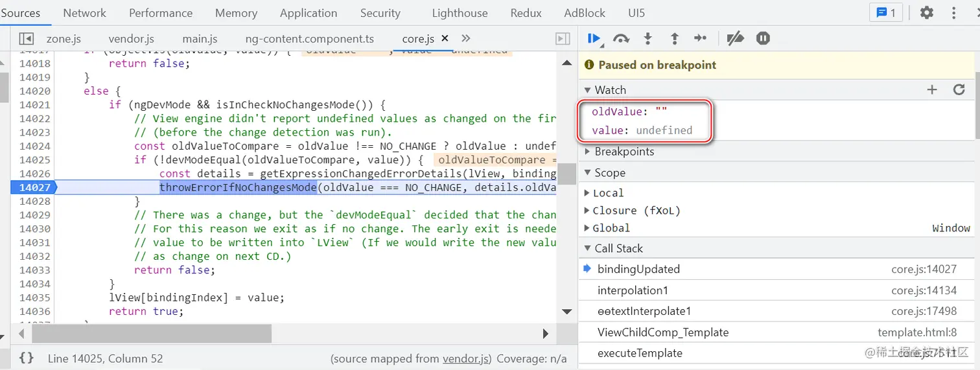
Task: Close the core.js tab
Action: (445, 38)
